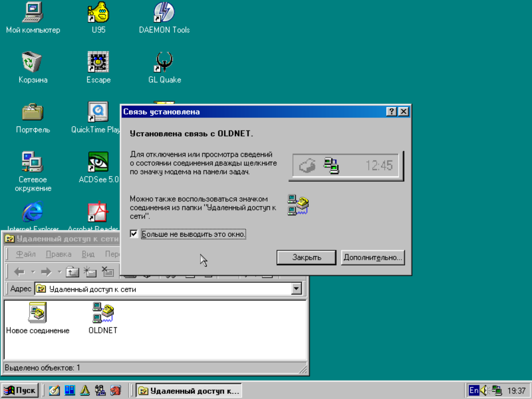The height and width of the screenshot is (399, 532).
Task: Click the Дополнительно... button
Action: pos(372,258)
